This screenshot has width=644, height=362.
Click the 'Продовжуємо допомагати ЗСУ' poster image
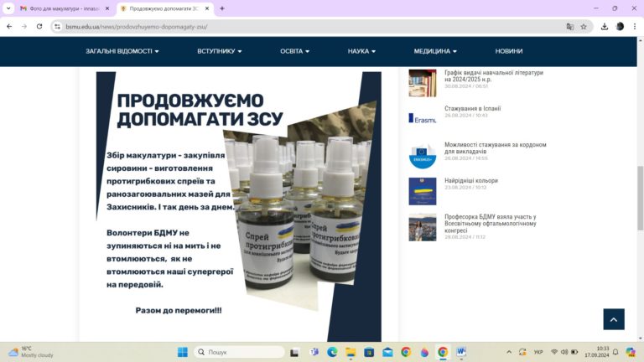click(239, 206)
